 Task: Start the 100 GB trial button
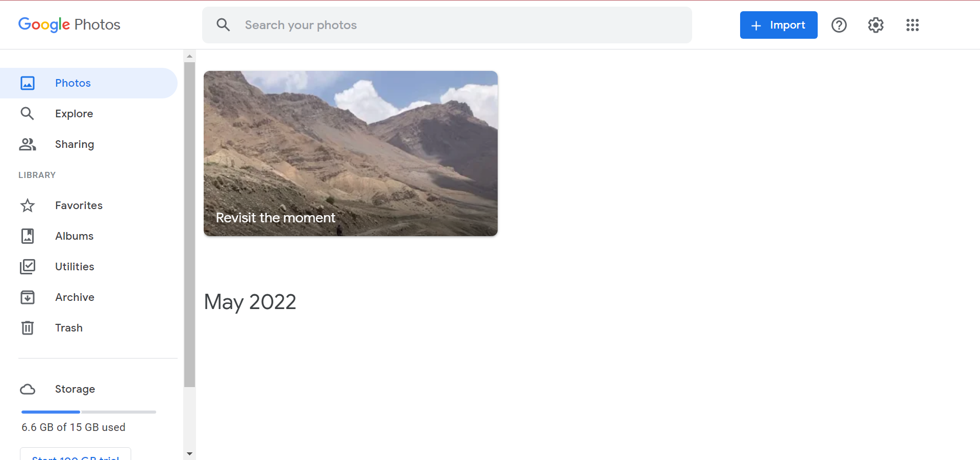click(76, 455)
